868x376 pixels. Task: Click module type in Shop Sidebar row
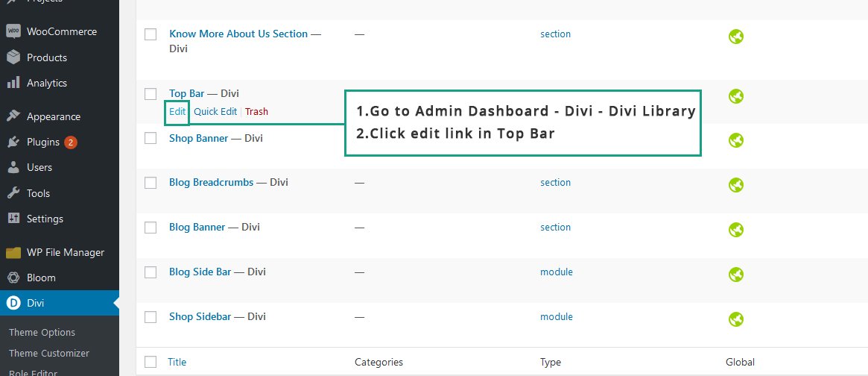(557, 317)
